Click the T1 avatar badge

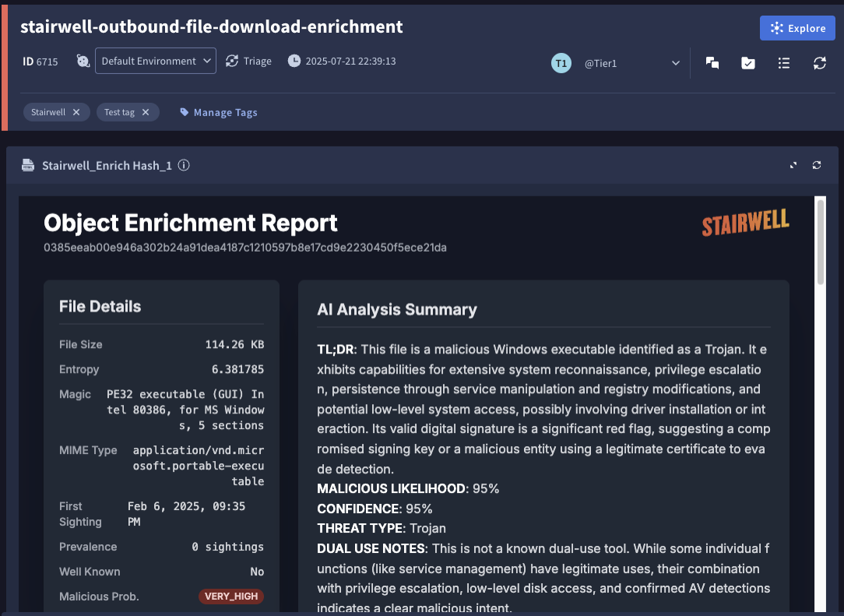coord(561,63)
